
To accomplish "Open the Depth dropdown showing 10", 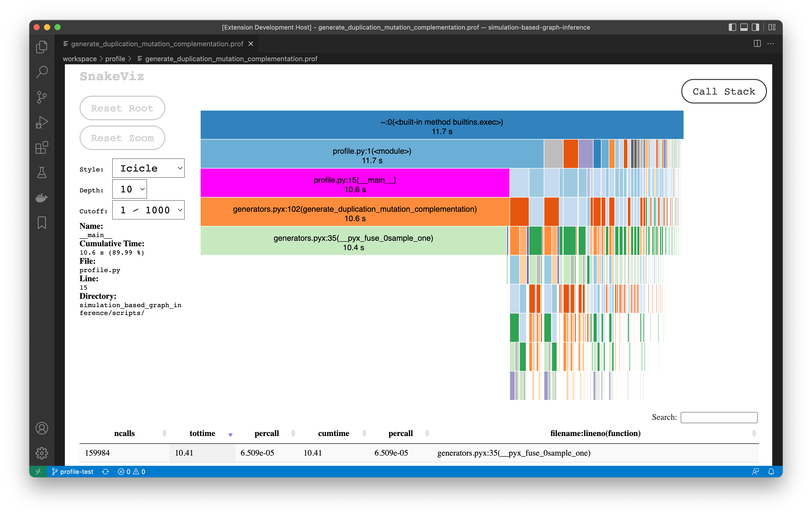I will tap(129, 189).
